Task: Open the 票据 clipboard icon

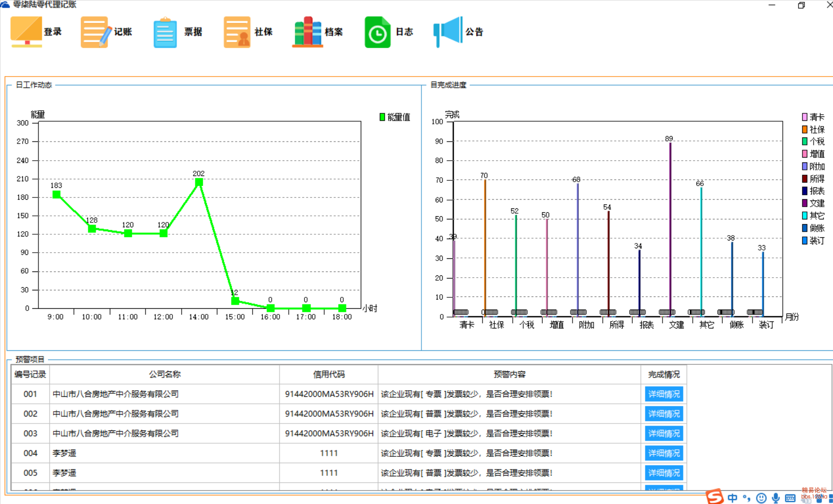Action: [165, 32]
